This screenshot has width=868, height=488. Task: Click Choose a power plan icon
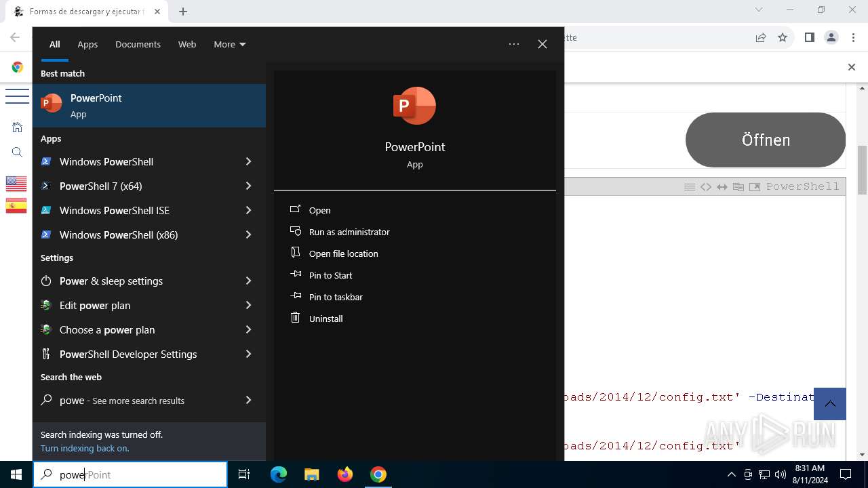[46, 329]
